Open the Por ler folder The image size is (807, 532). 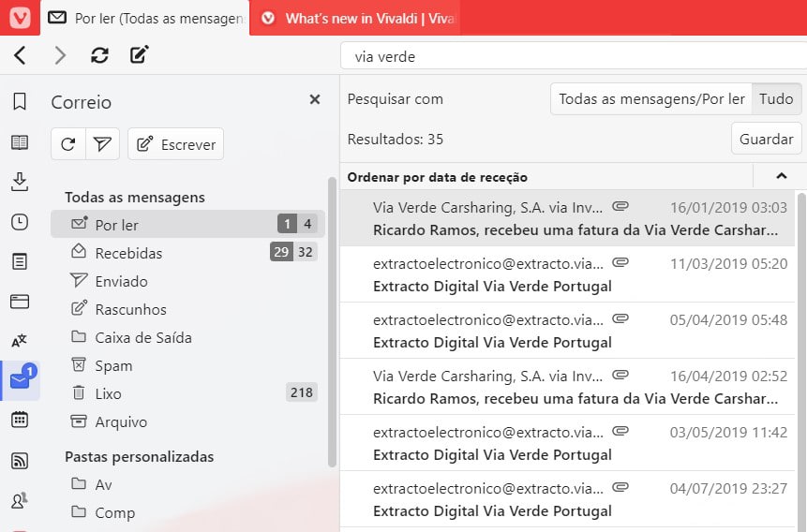(x=187, y=225)
